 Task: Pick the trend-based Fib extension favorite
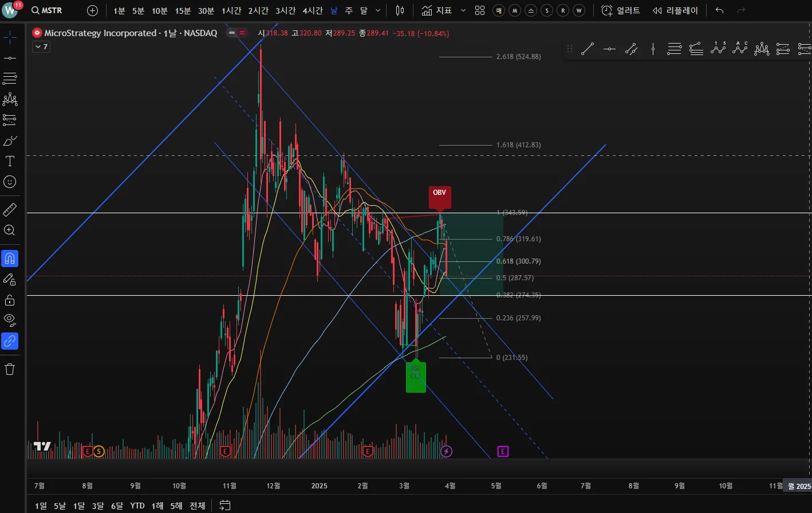click(696, 49)
